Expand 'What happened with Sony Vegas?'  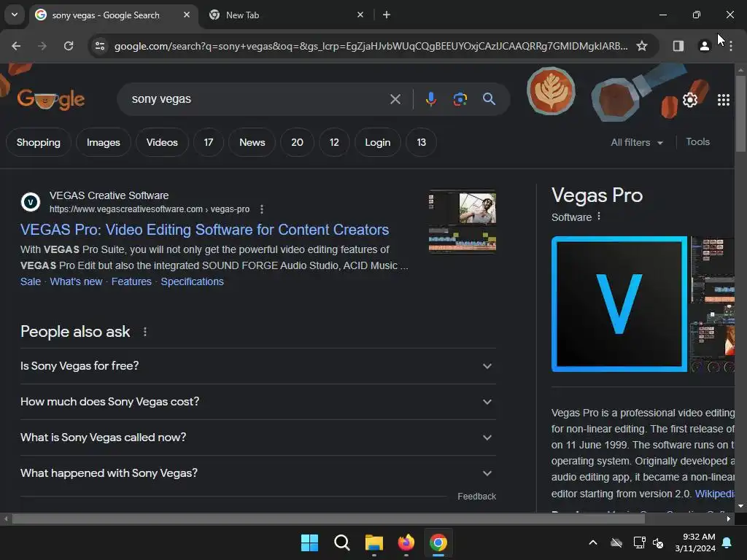click(258, 472)
